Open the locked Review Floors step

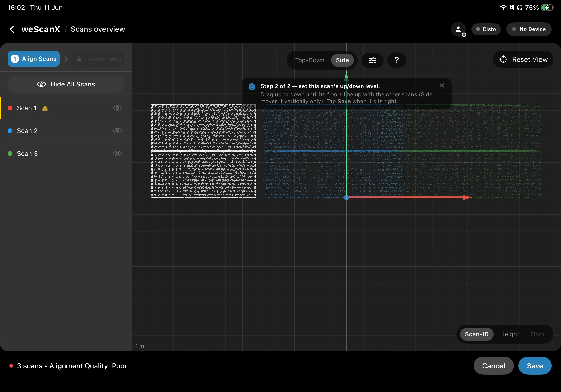point(98,59)
